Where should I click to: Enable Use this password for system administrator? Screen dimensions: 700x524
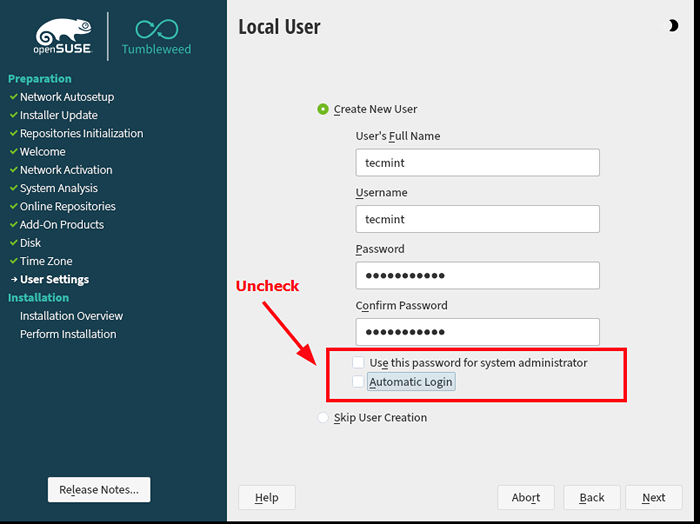point(358,362)
